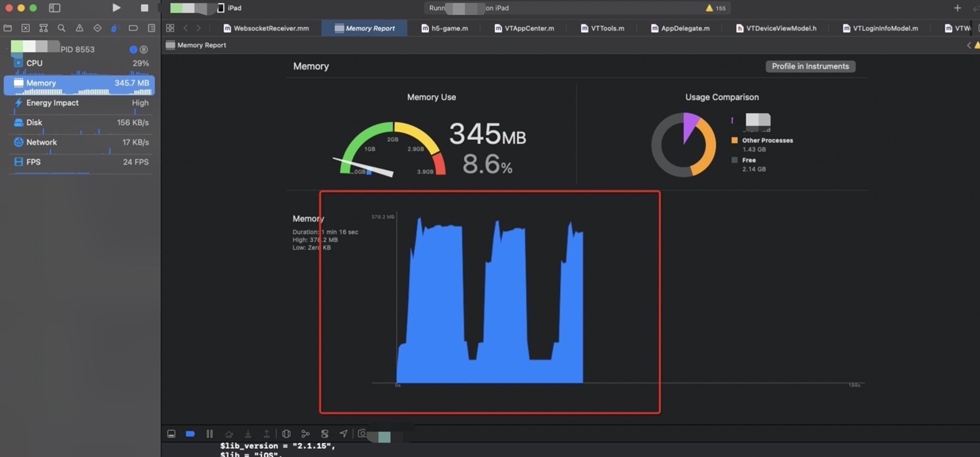980x457 pixels.
Task: Open the Source Control navigator
Action: [26, 28]
